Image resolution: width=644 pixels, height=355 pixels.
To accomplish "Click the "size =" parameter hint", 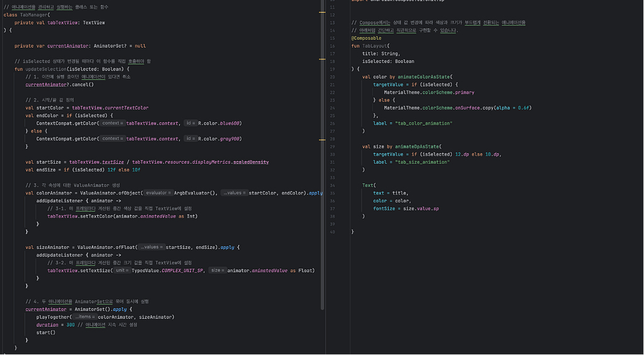I will click(x=217, y=271).
